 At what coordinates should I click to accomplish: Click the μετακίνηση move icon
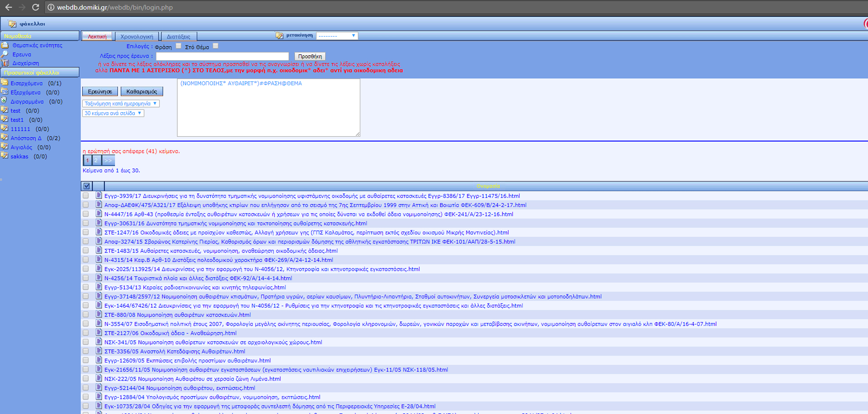[x=279, y=35]
